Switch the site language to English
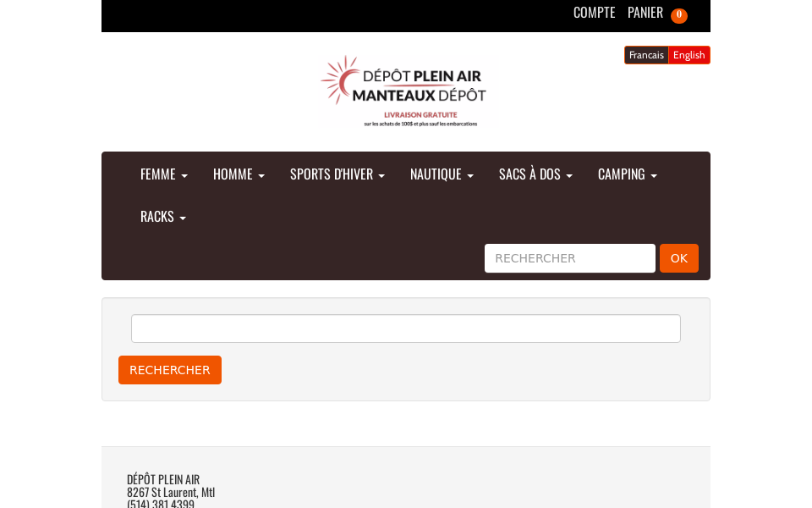This screenshot has height=508, width=812. click(689, 54)
